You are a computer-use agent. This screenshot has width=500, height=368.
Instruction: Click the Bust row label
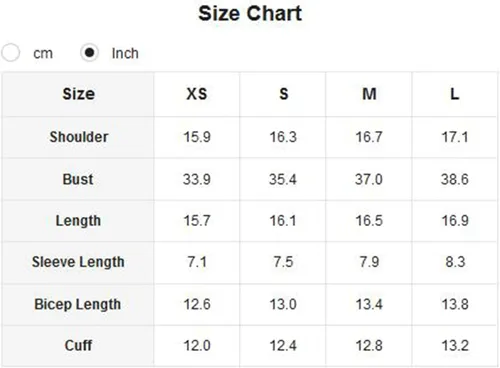(78, 179)
